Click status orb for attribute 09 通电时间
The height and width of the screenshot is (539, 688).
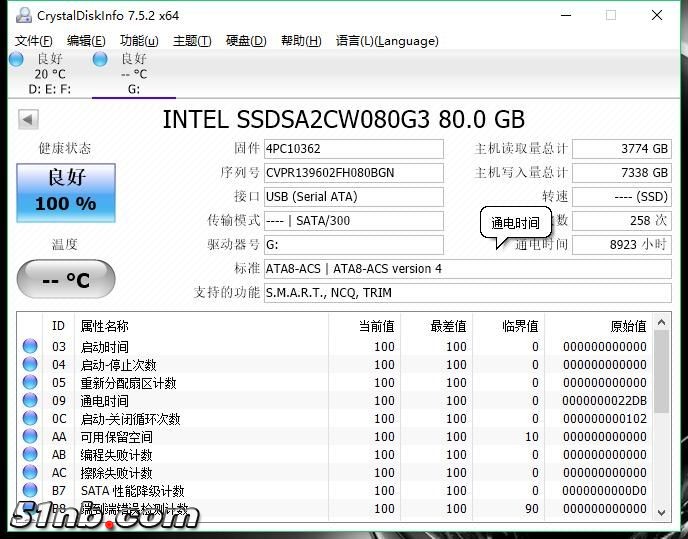pyautogui.click(x=30, y=401)
